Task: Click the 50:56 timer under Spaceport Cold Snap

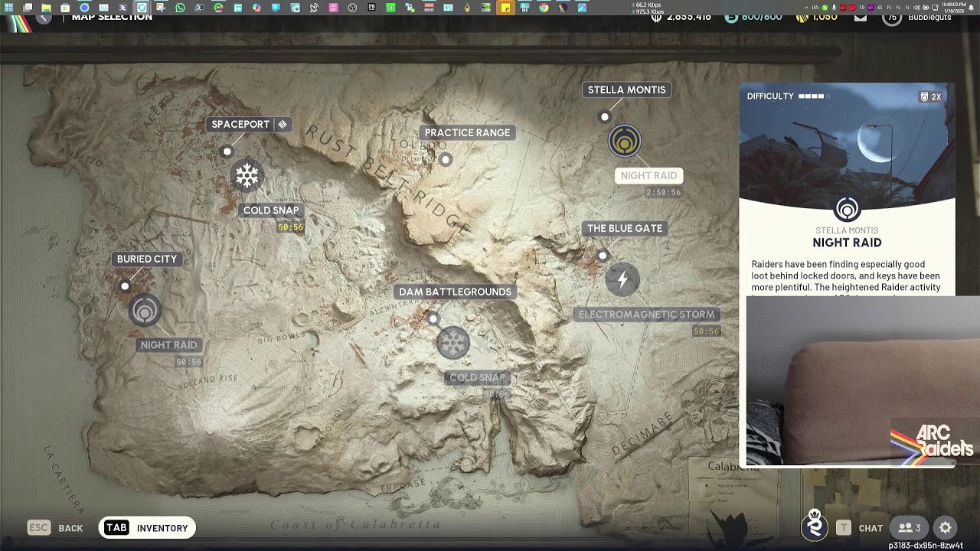Action: pos(290,227)
